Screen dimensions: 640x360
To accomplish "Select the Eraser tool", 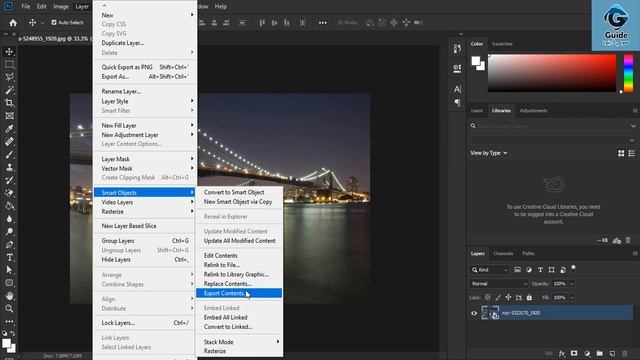I will 9,193.
